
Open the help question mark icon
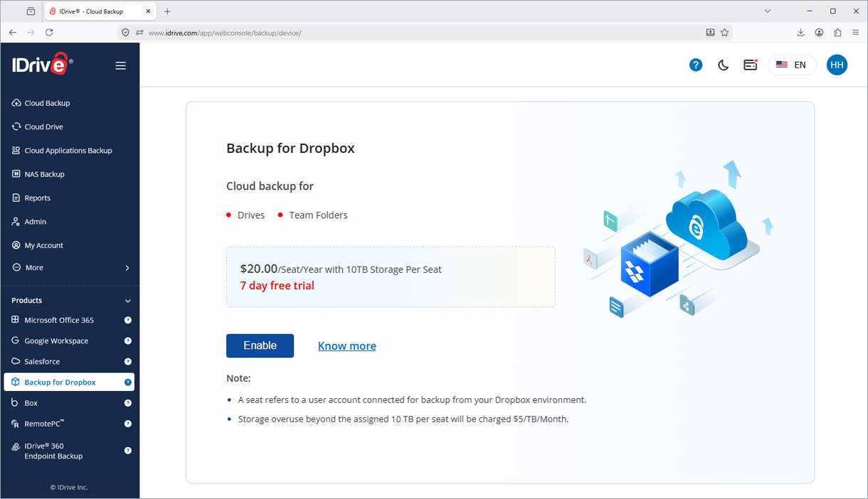pyautogui.click(x=696, y=65)
